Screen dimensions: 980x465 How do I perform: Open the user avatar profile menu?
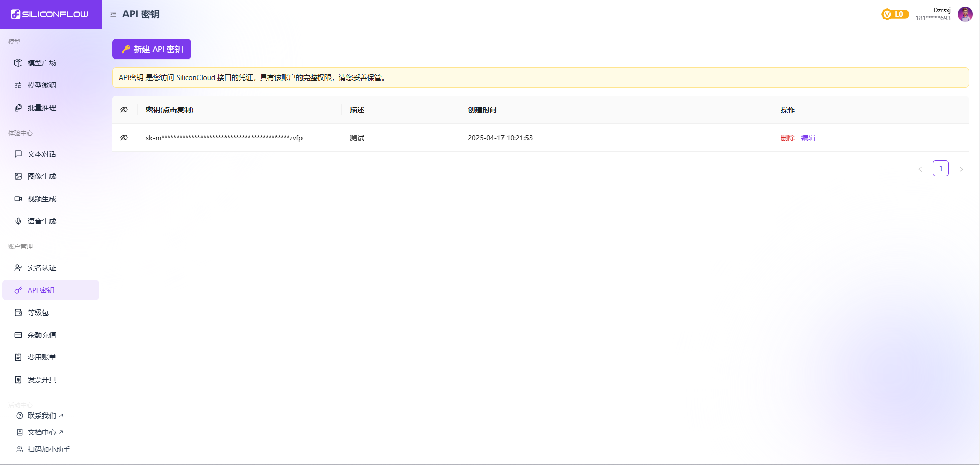pos(964,14)
